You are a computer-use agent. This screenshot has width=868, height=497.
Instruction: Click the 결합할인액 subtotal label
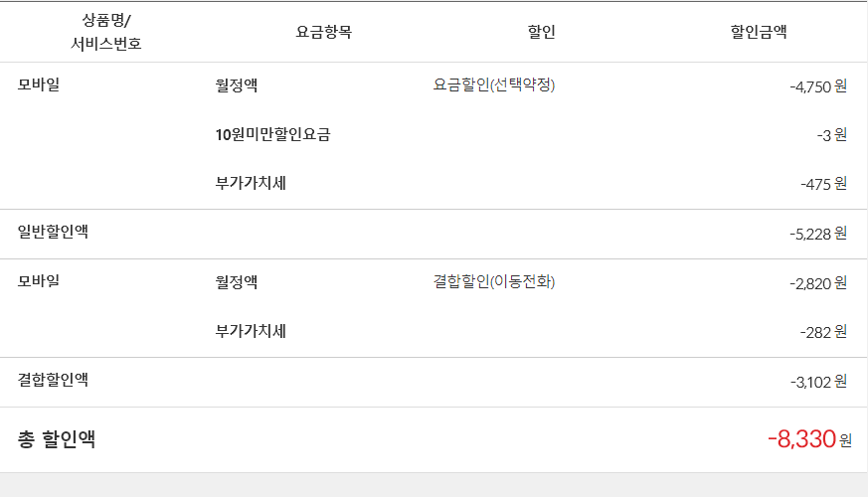point(53,380)
